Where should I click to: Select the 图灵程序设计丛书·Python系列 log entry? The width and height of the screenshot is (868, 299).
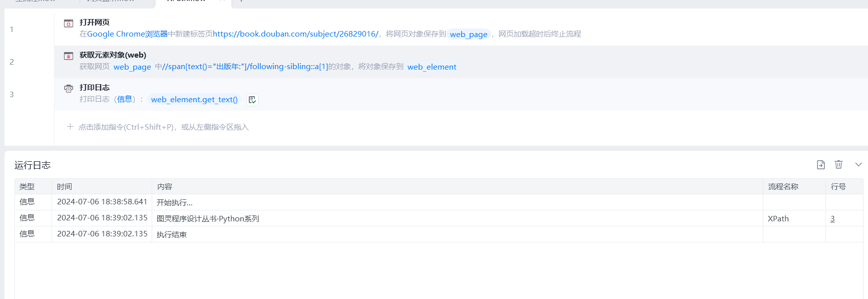208,218
